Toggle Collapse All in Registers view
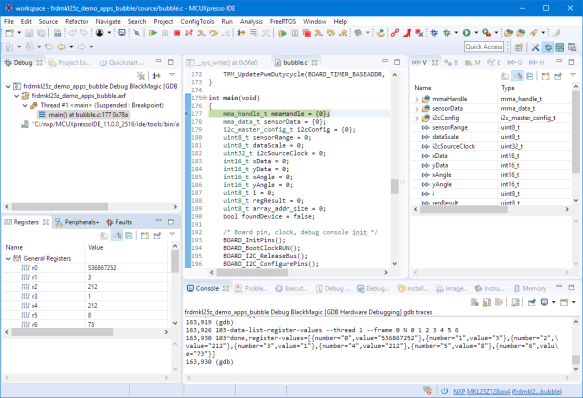This screenshot has width=583, height=398. click(129, 235)
